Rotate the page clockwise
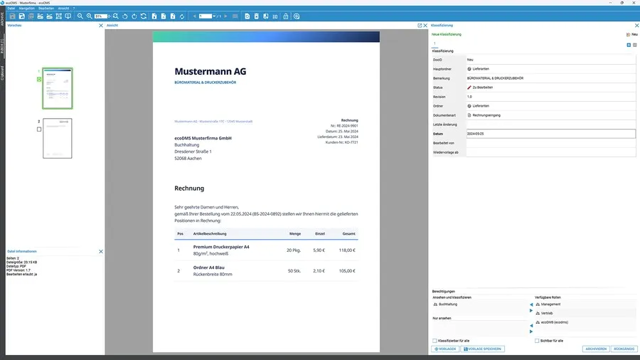 tap(134, 16)
